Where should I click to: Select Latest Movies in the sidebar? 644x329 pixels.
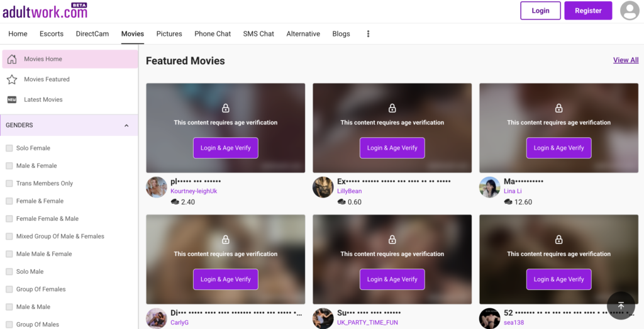(x=70, y=99)
